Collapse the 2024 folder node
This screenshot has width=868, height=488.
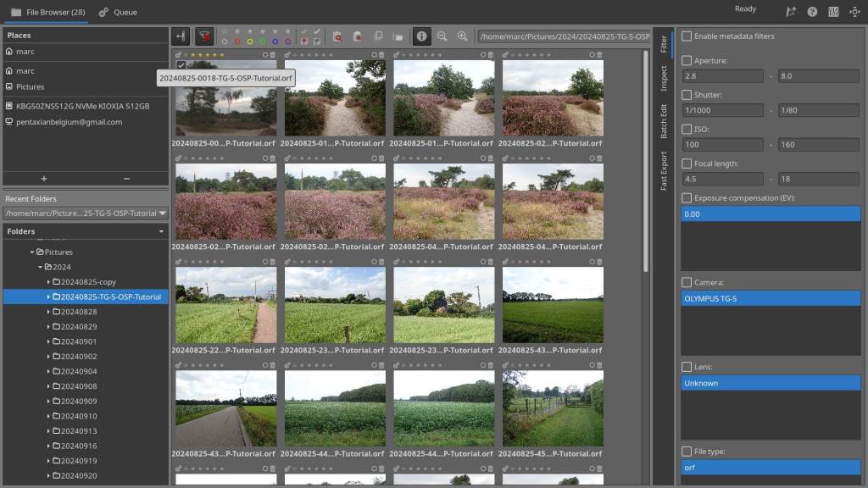40,267
